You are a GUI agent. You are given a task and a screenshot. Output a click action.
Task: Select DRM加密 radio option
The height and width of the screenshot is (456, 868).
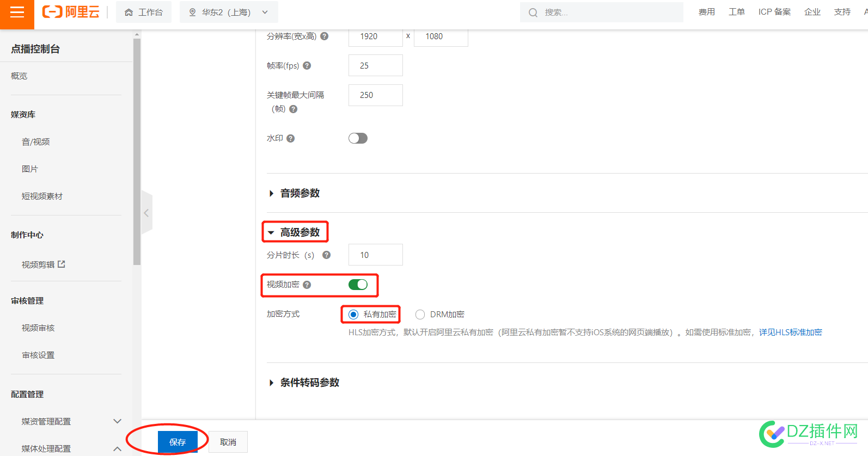(420, 315)
